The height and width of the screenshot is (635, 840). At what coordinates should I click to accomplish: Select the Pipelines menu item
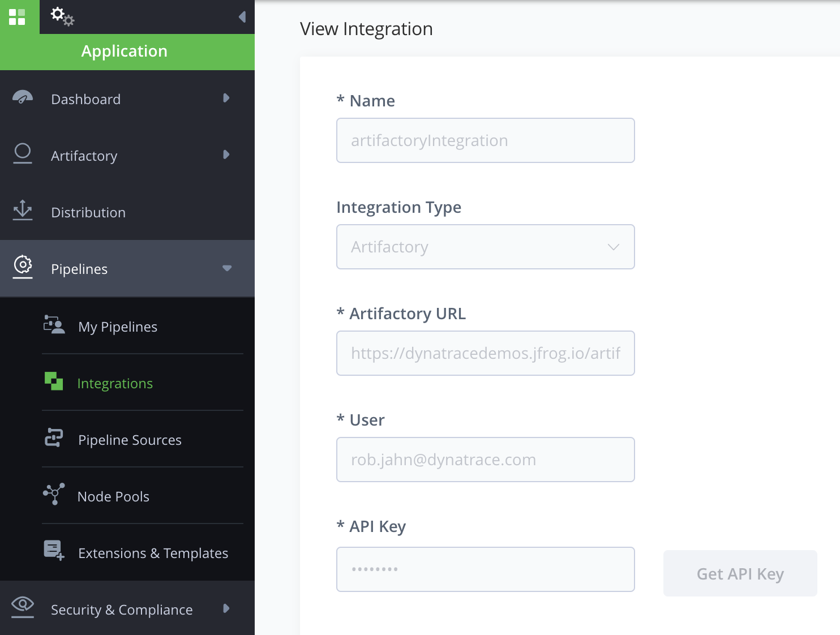pyautogui.click(x=127, y=268)
